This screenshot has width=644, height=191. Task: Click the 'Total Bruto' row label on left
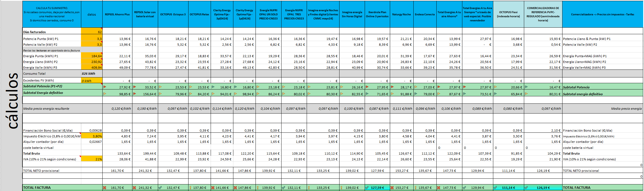(31, 154)
